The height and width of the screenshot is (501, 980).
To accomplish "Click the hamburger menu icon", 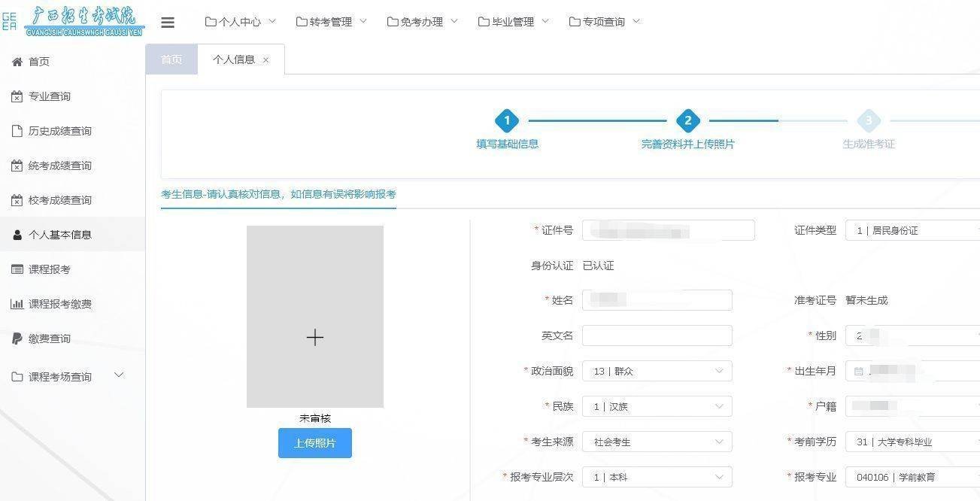I will click(x=167, y=22).
